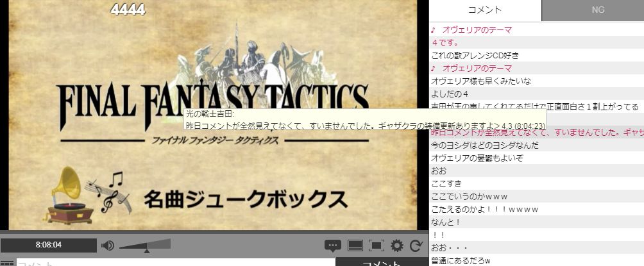
Task: Toggle comment display with speech bubble icon
Action: (333, 245)
